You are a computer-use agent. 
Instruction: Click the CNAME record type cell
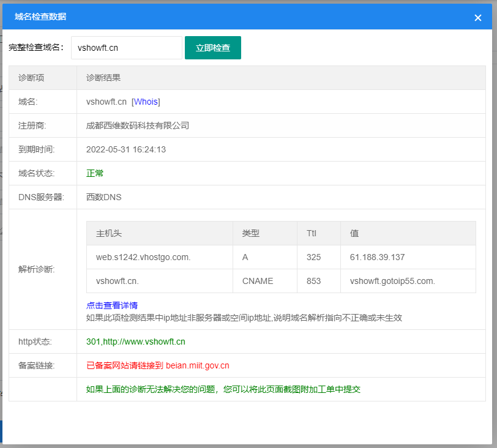[x=258, y=281]
